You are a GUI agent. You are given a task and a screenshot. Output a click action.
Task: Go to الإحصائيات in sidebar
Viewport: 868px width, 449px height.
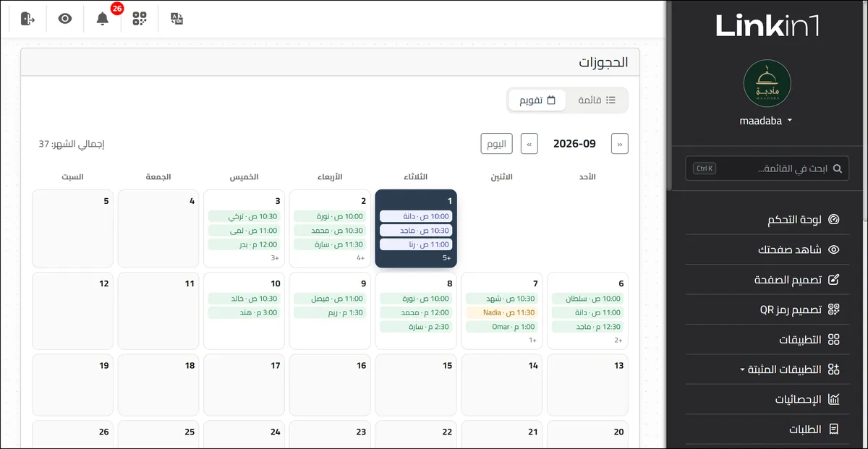pyautogui.click(x=767, y=399)
